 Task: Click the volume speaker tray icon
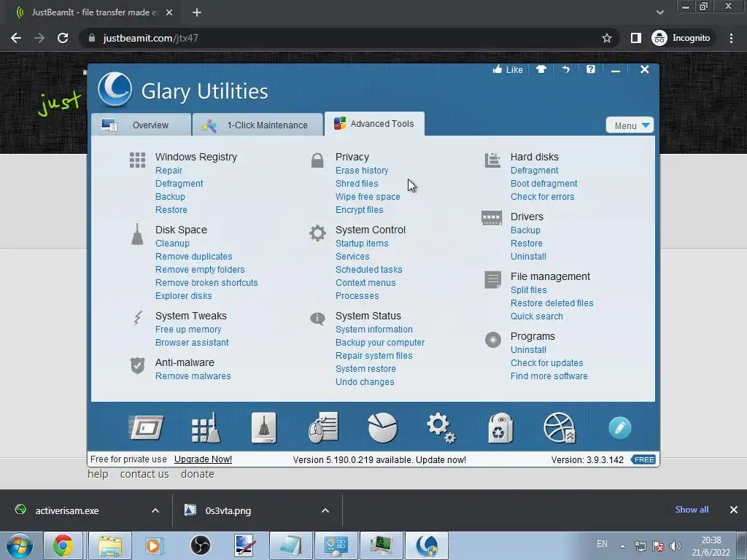click(x=675, y=546)
